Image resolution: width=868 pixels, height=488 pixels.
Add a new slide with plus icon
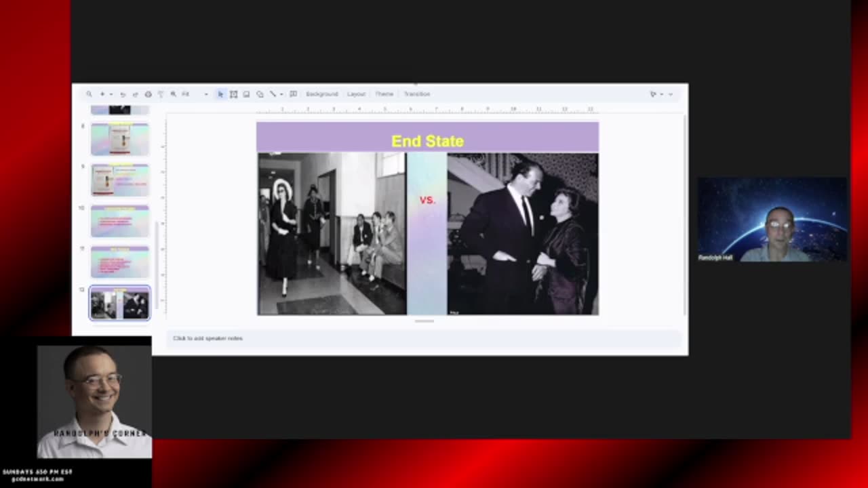pyautogui.click(x=102, y=94)
